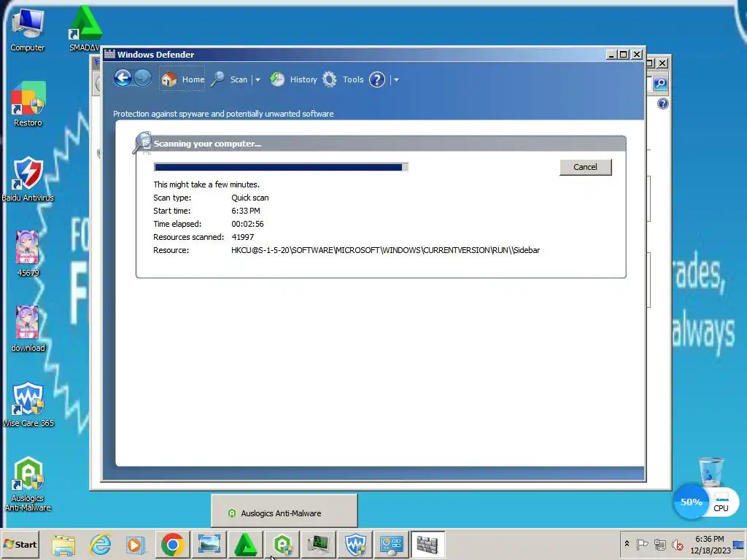Click the Scanning your computer header
Screen dimensions: 747x560
(207, 144)
